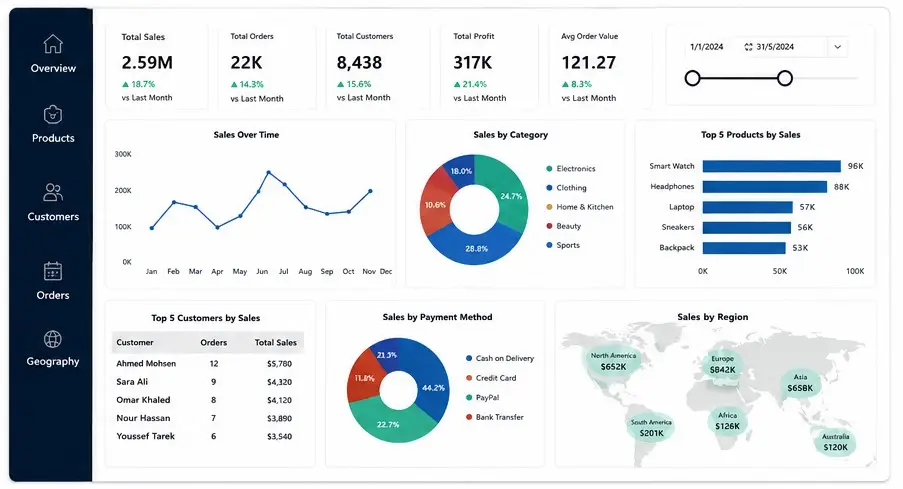The image size is (903, 489).
Task: Open the Customers people icon
Action: (53, 192)
